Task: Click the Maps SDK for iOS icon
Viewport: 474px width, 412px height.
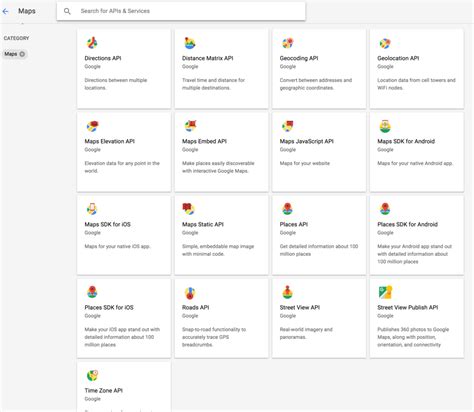Action: 92,209
